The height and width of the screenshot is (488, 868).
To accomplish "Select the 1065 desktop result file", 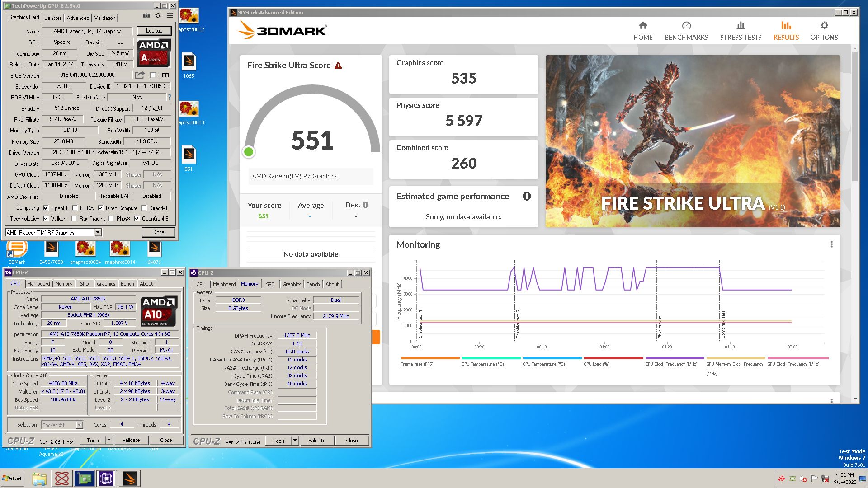I will point(189,62).
